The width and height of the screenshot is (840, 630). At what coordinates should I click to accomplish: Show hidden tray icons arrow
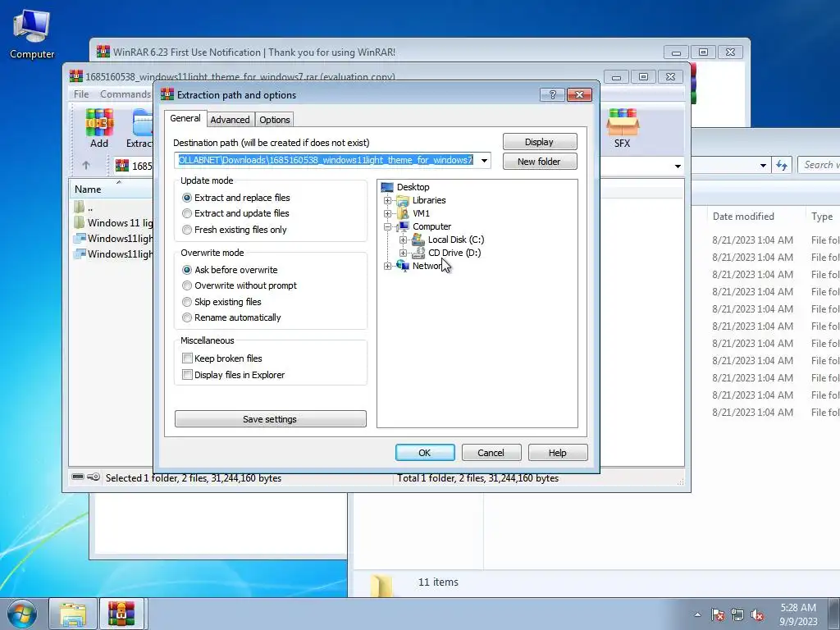click(697, 614)
